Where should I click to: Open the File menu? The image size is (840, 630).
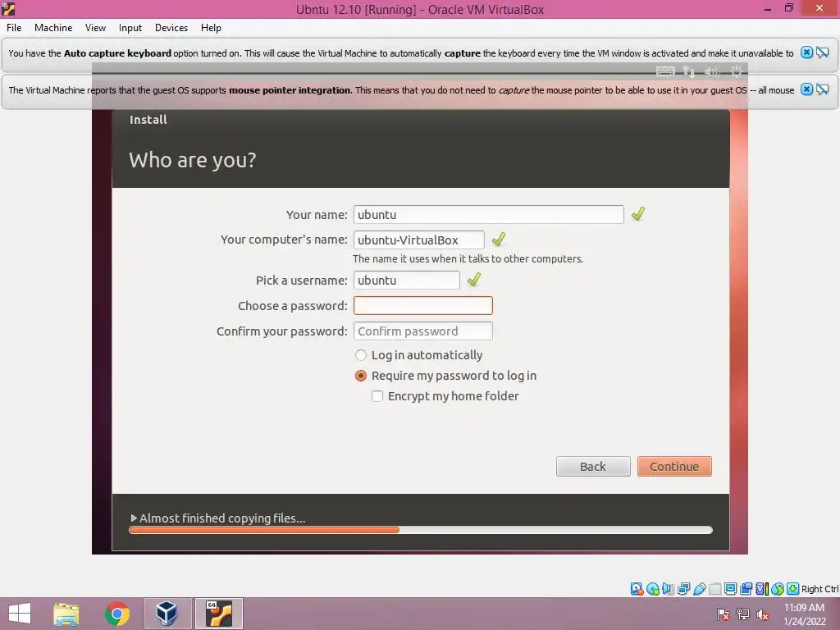coord(14,27)
